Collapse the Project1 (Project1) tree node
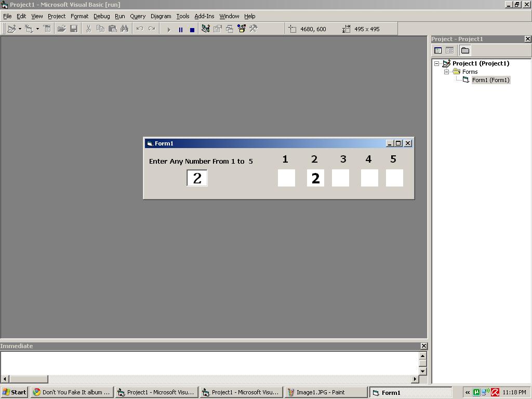Screen dimensions: 532x399 (x=436, y=63)
